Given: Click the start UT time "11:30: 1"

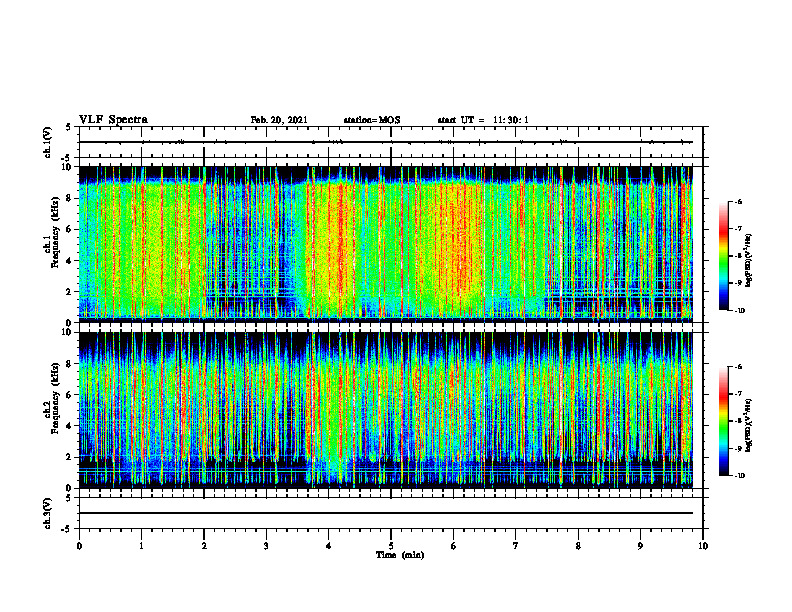Looking at the screenshot, I should [x=511, y=120].
